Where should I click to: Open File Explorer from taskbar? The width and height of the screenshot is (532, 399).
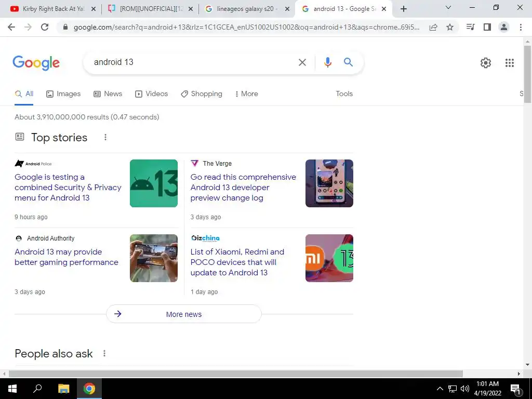pyautogui.click(x=63, y=389)
